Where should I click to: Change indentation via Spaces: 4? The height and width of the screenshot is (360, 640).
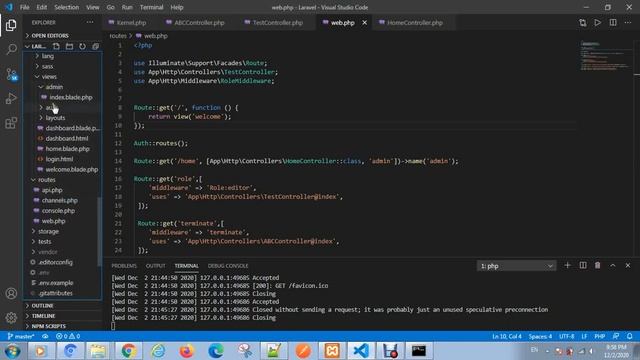540,336
